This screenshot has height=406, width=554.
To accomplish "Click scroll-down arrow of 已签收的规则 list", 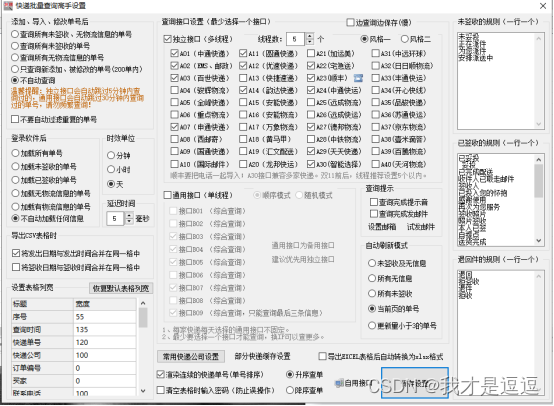I will coord(539,241).
